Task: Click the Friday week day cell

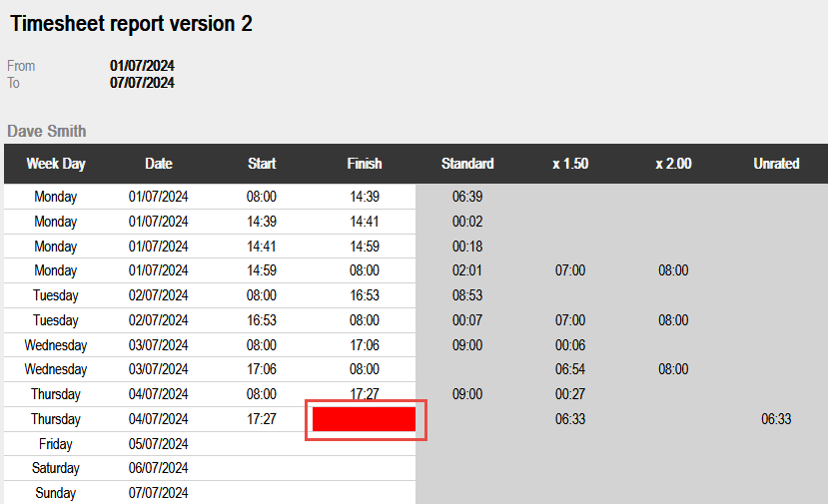Action: pyautogui.click(x=56, y=444)
